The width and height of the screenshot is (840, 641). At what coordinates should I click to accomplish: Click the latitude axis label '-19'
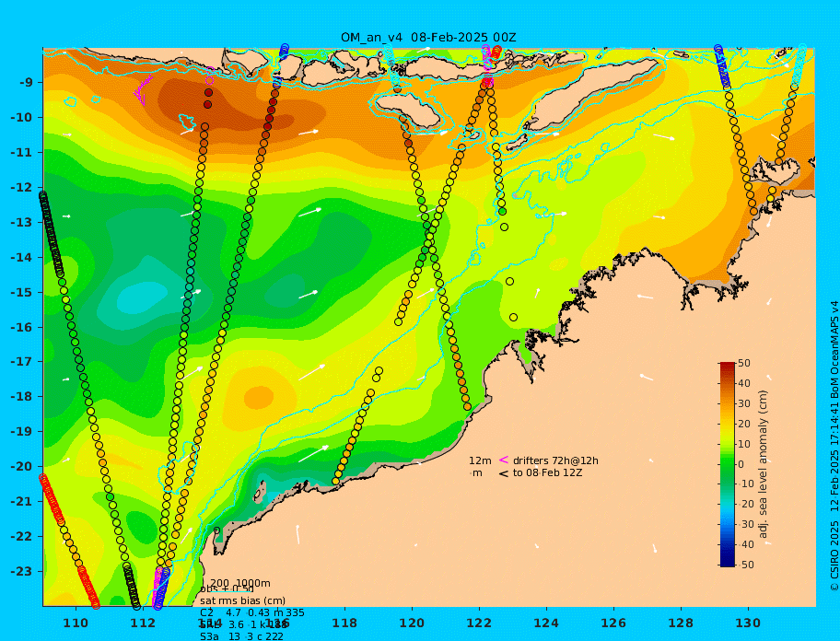pyautogui.click(x=22, y=431)
